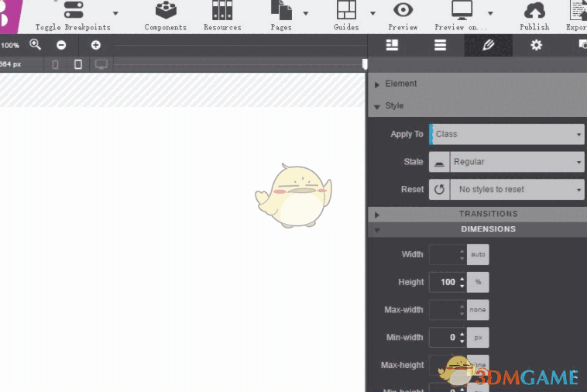Click the Export toolbar icon

tap(578, 11)
